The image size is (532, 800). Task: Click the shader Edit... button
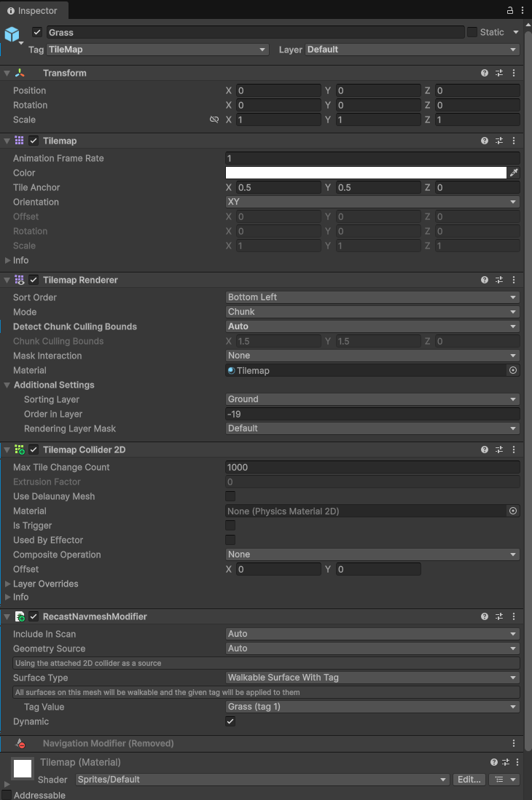(469, 780)
